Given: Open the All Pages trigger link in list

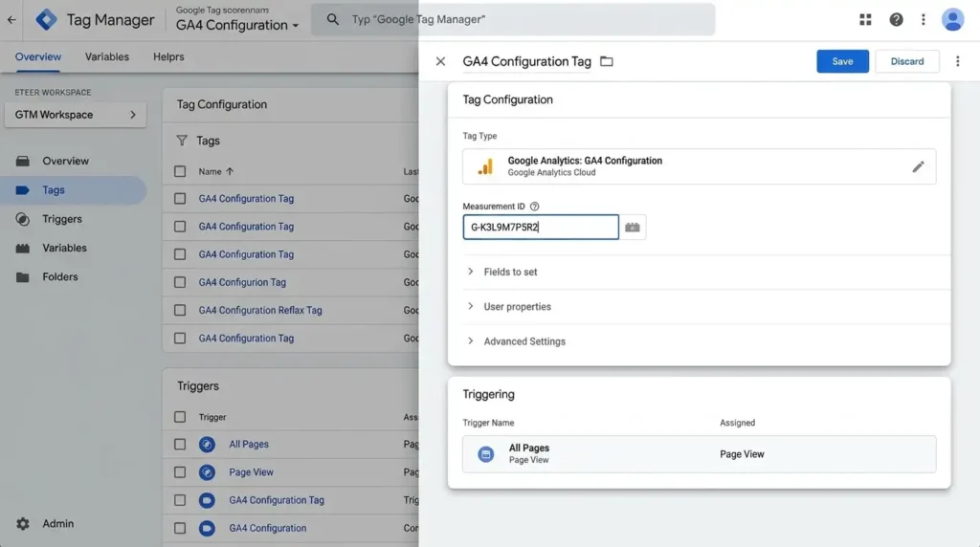Looking at the screenshot, I should pyautogui.click(x=249, y=445).
